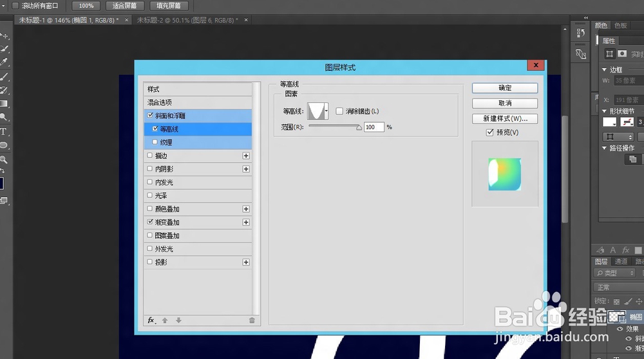Click the 新建样式(W)... button
Image resolution: width=644 pixels, height=359 pixels.
point(505,118)
